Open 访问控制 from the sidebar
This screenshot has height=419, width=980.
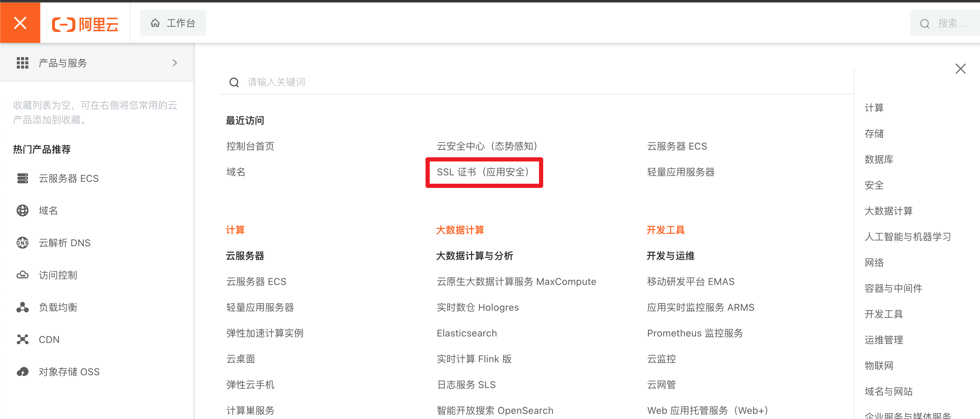[x=58, y=275]
